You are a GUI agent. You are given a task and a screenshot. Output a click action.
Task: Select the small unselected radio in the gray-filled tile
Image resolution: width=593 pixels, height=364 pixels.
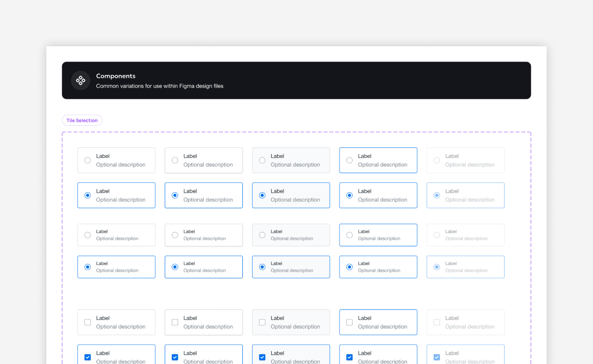click(x=262, y=235)
